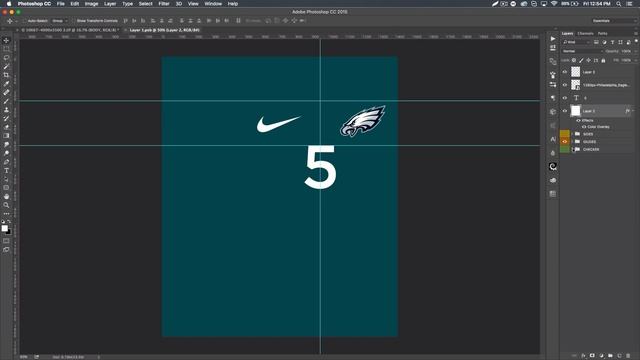
Task: Hide Layer 3 using its eye icon
Action: 565,72
